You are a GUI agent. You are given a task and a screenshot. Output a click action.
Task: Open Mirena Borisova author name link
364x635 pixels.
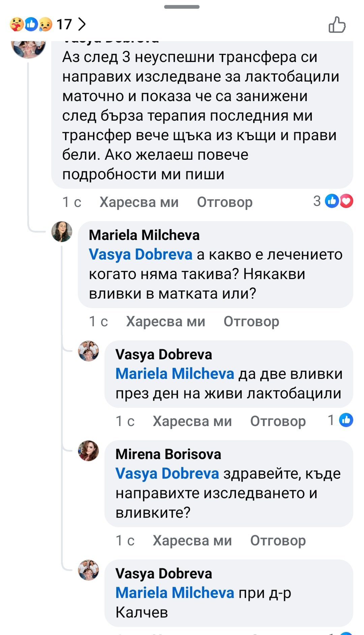tap(168, 454)
